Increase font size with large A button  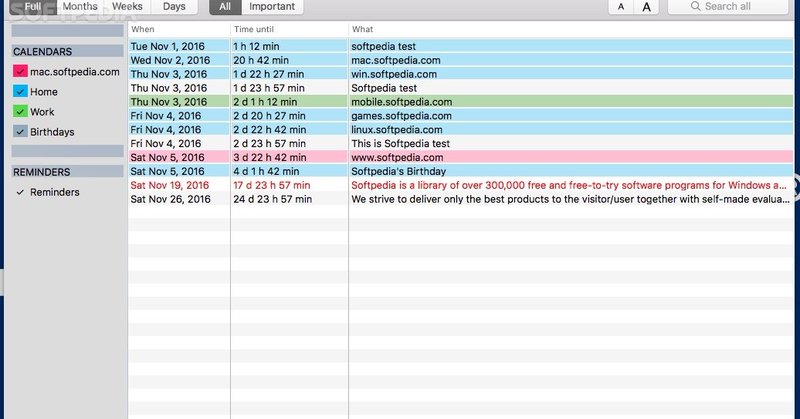coord(646,7)
